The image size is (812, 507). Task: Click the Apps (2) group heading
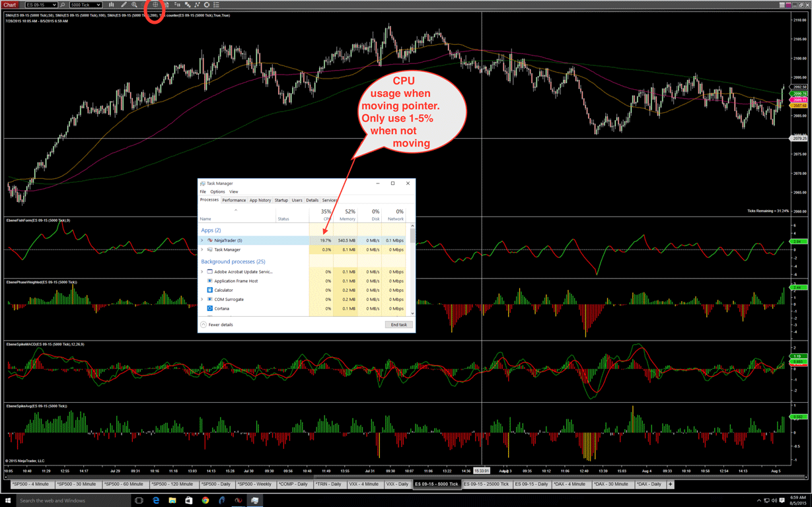coord(211,230)
